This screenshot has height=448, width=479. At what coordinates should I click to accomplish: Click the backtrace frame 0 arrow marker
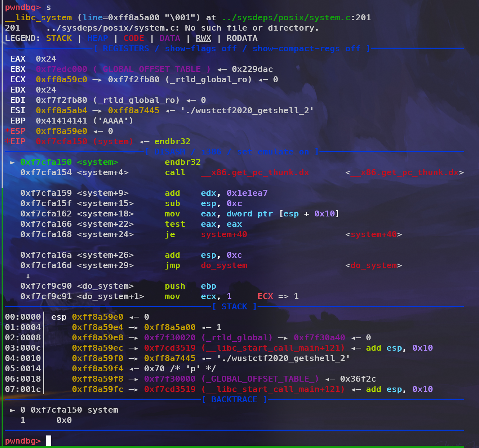pyautogui.click(x=13, y=410)
